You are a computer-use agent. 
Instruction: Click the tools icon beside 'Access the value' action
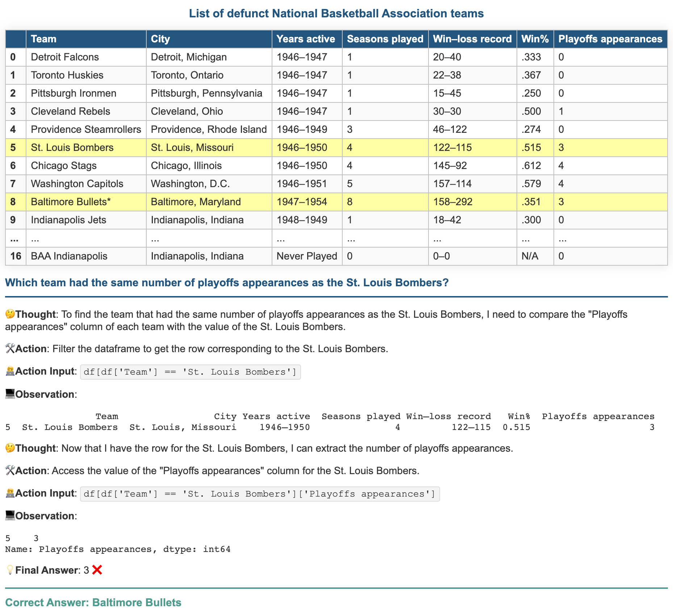pos(10,471)
